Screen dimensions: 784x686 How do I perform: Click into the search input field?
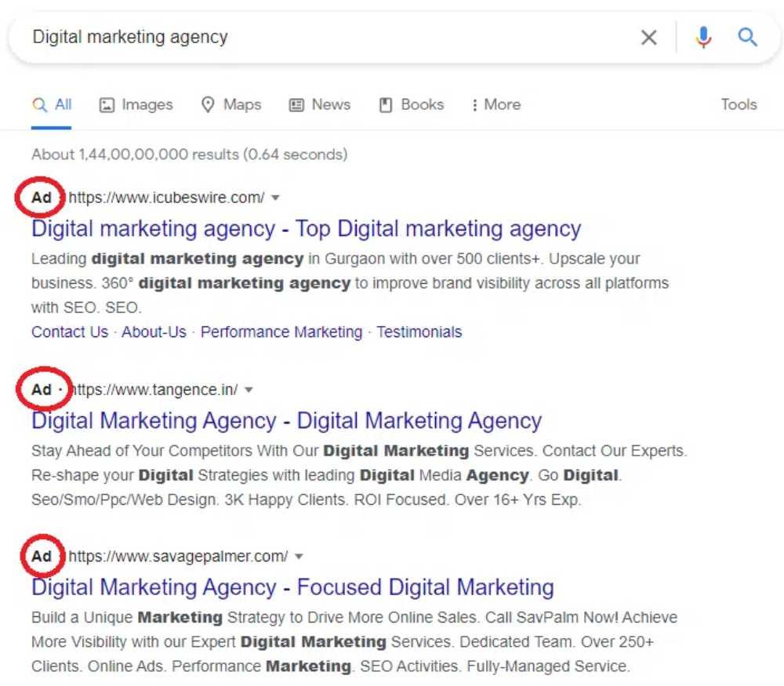[x=314, y=37]
